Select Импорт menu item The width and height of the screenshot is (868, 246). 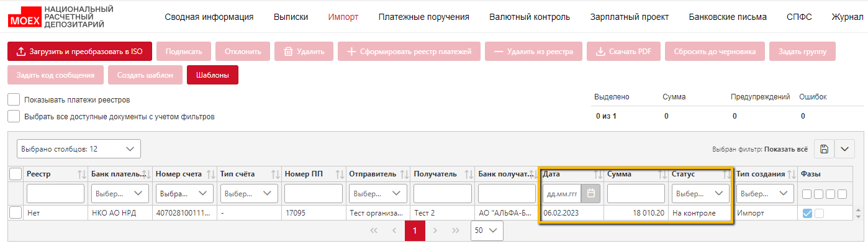[343, 17]
